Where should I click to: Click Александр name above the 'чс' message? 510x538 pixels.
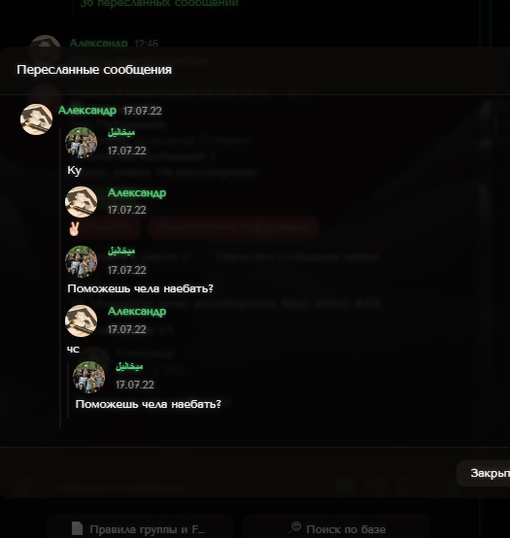[137, 312]
